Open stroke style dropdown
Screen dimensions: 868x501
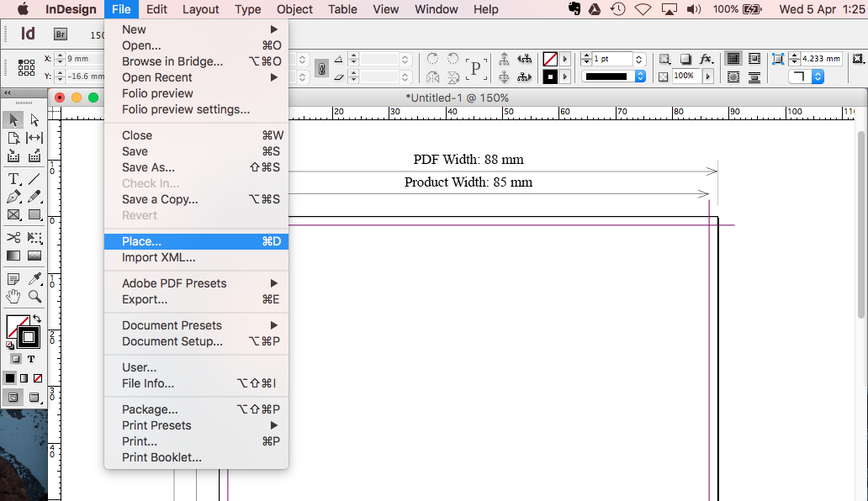[640, 76]
